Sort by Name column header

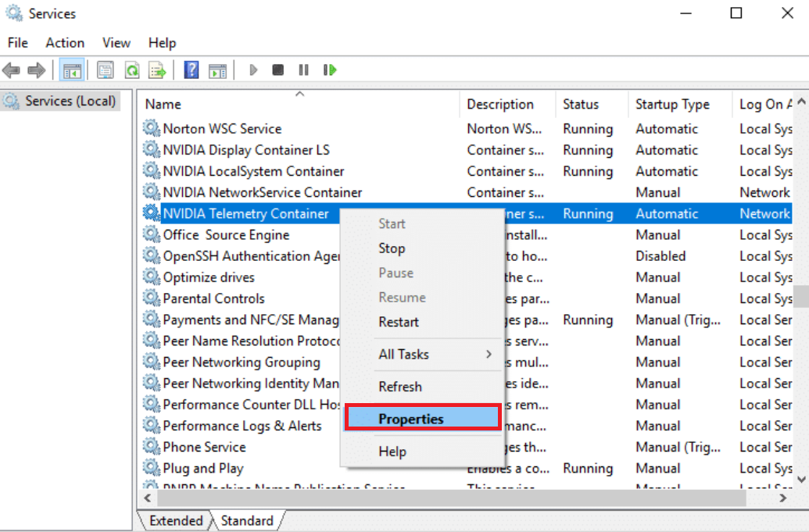299,104
